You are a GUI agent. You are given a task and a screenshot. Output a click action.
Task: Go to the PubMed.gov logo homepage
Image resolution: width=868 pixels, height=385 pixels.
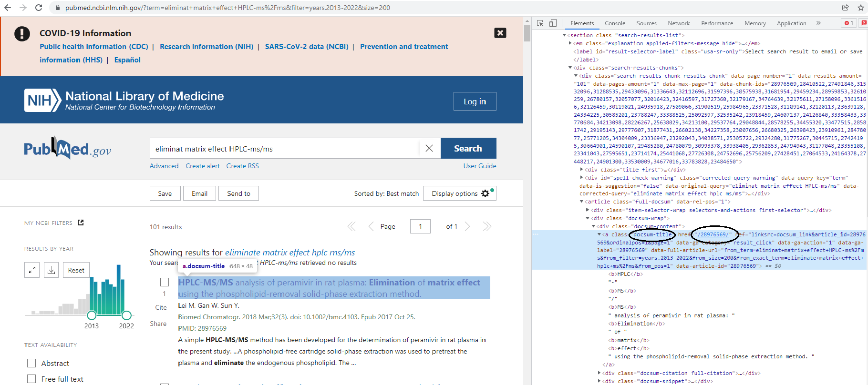click(68, 149)
